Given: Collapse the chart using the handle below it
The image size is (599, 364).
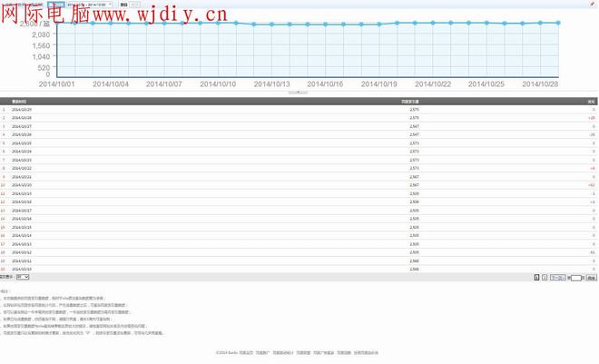Looking at the screenshot, I should click(x=299, y=93).
